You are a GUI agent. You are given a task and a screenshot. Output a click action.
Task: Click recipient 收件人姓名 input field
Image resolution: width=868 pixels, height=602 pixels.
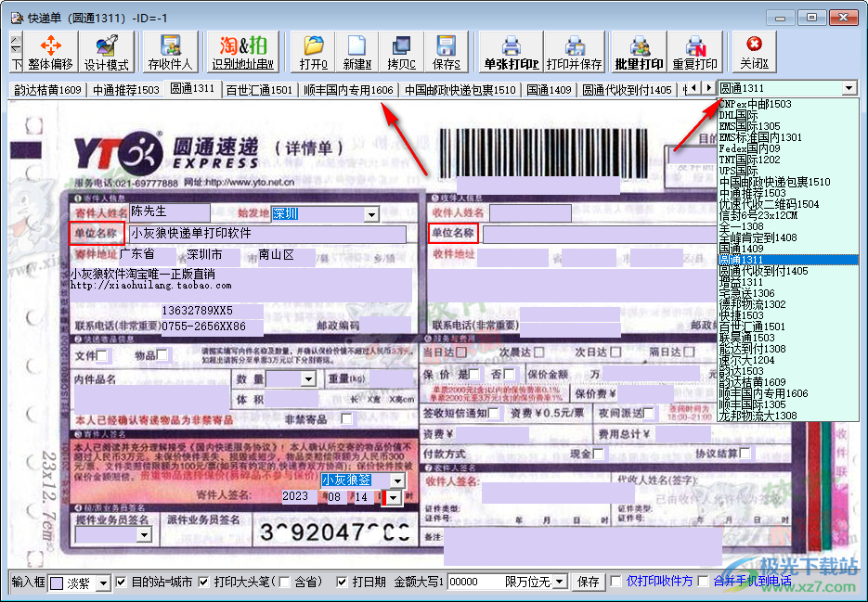tap(530, 213)
